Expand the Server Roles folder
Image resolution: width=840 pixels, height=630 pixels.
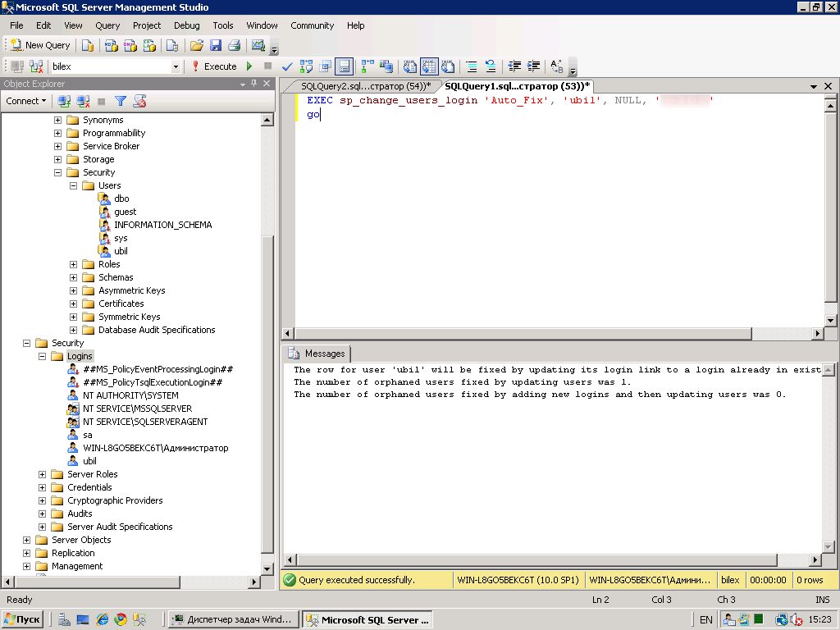pos(43,475)
